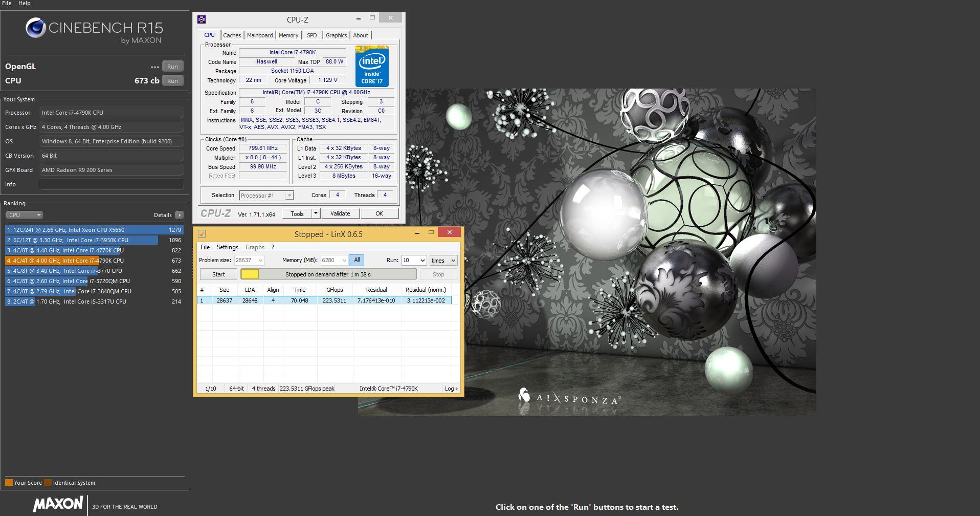Click the LinX progress bar status
Image resolution: width=980 pixels, height=516 pixels.
(328, 274)
